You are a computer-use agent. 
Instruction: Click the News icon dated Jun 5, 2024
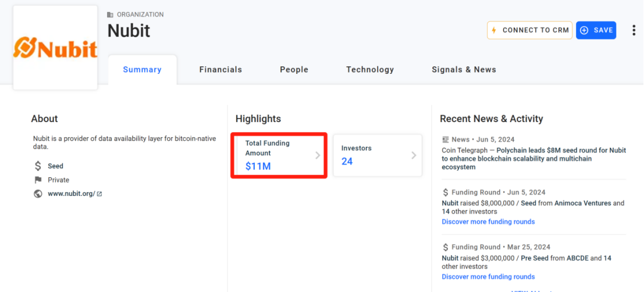tap(445, 139)
